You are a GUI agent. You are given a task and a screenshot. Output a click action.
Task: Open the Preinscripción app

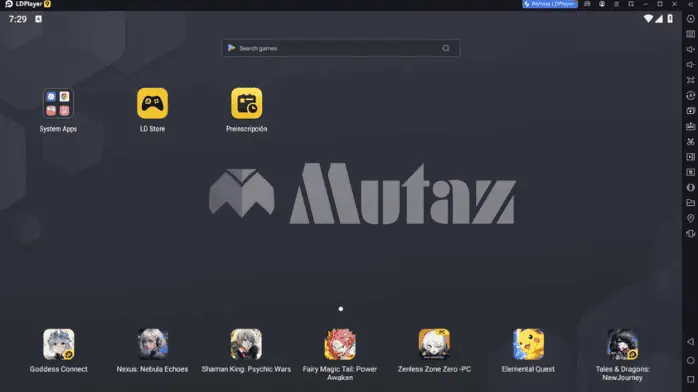coord(246,103)
